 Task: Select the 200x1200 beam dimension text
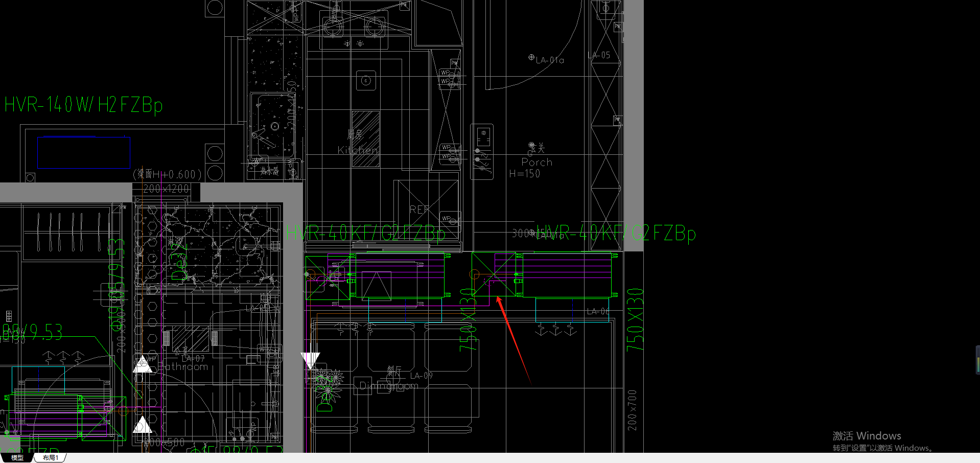tap(166, 189)
